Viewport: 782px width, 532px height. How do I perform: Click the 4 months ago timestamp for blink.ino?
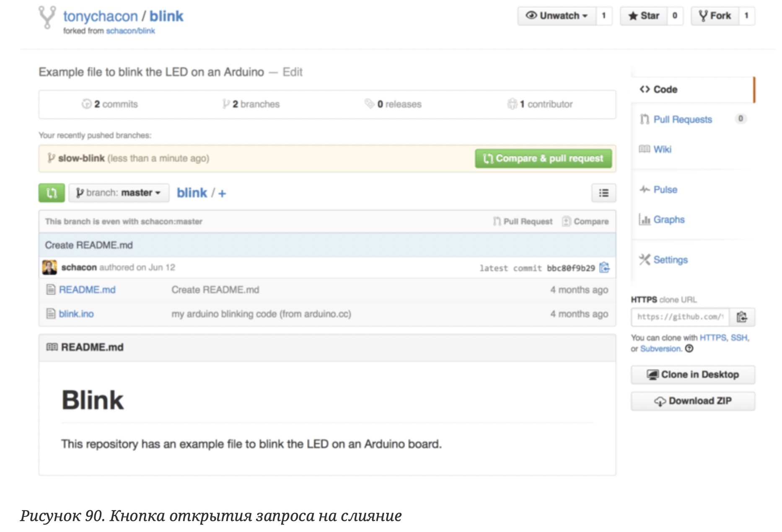click(x=579, y=314)
